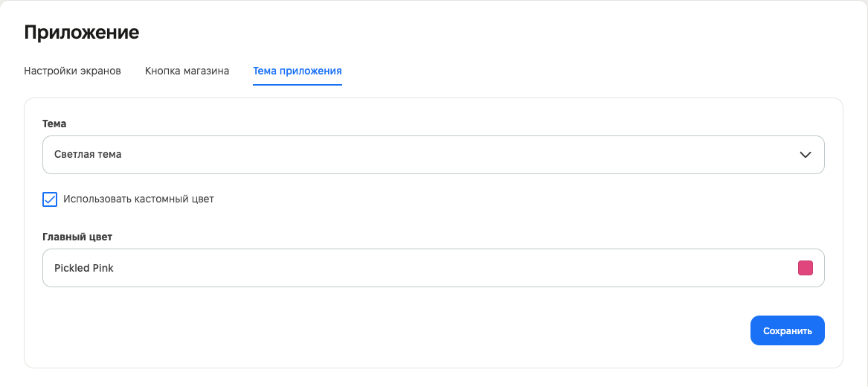Open the Тема dropdown list

coord(434,155)
